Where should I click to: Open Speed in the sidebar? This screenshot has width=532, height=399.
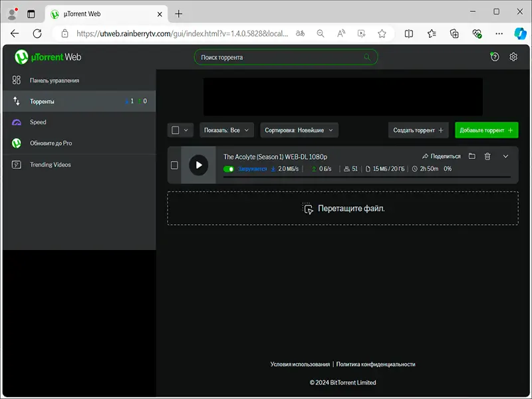[x=79, y=122]
